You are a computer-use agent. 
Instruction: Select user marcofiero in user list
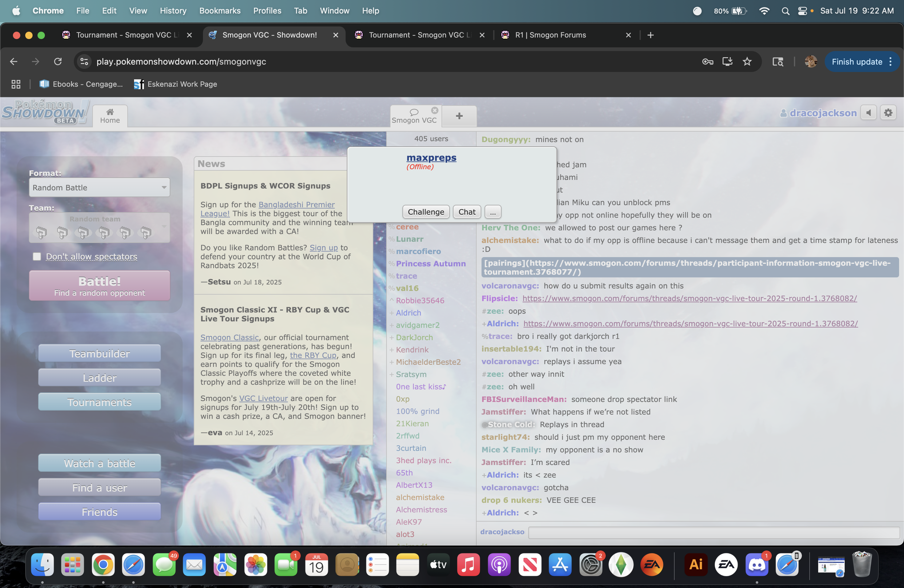418,252
